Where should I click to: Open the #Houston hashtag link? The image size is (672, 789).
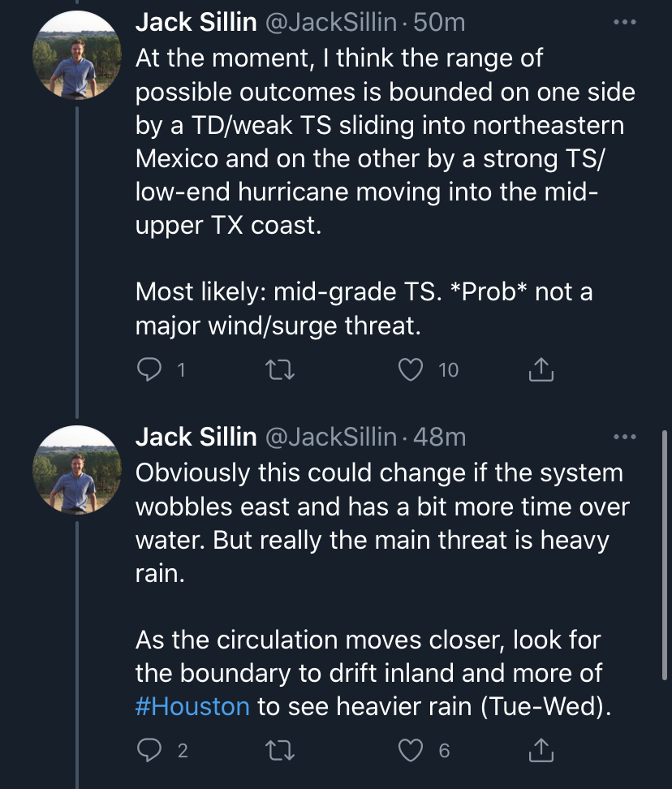point(192,705)
